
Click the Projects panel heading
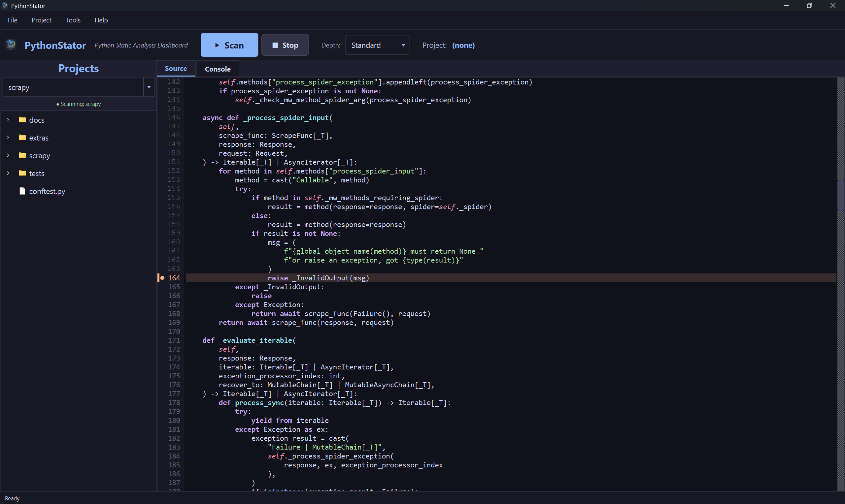coord(79,68)
